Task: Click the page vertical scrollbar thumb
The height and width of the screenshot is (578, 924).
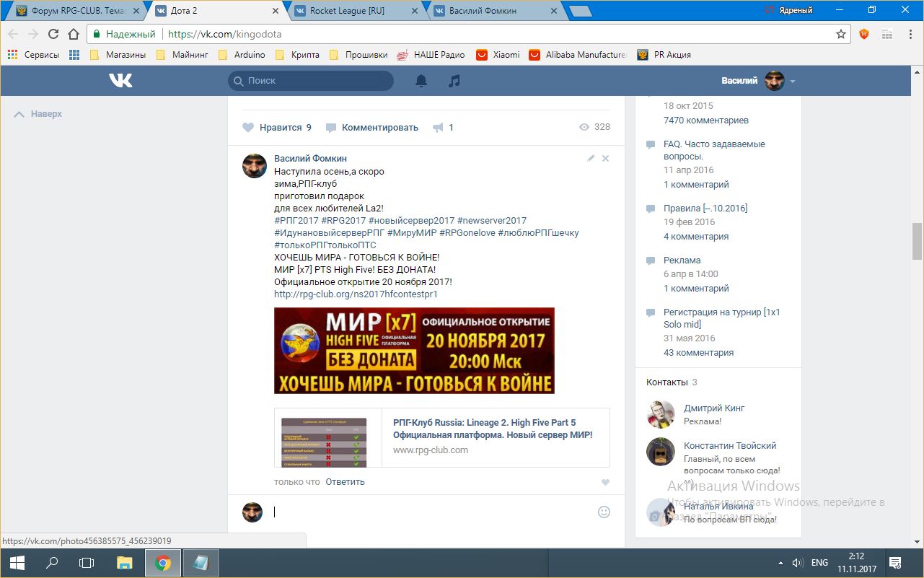Action: click(x=917, y=241)
